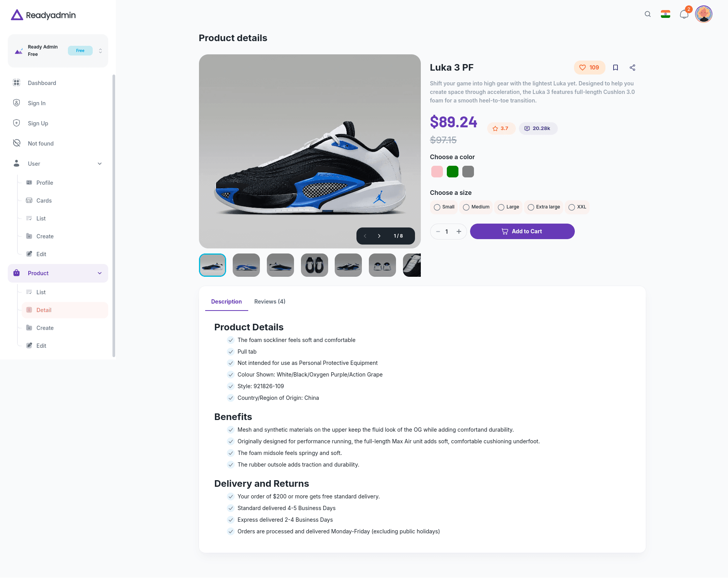Click the bookmark icon beside the heart
This screenshot has height=578, width=728.
615,68
